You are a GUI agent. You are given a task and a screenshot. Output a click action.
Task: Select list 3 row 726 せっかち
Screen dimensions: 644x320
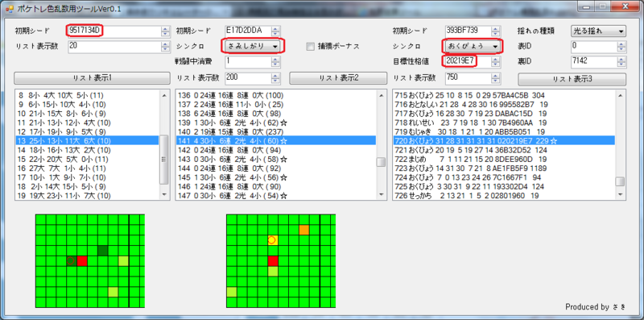[504, 195]
